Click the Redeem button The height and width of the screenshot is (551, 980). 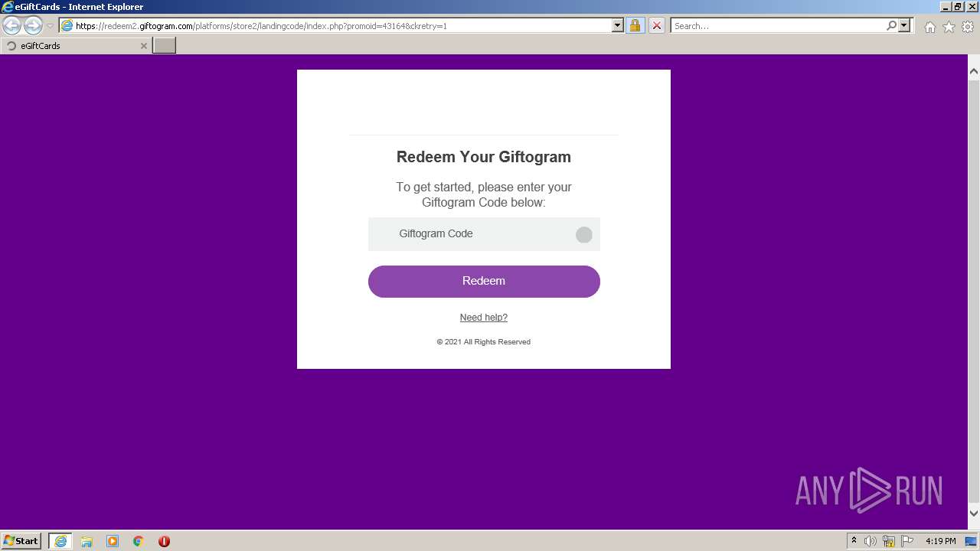point(484,282)
